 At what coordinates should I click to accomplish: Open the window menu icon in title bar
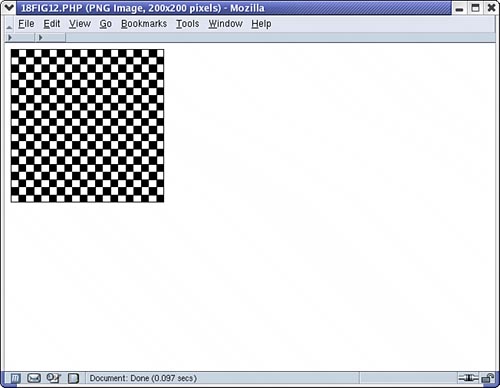8,7
